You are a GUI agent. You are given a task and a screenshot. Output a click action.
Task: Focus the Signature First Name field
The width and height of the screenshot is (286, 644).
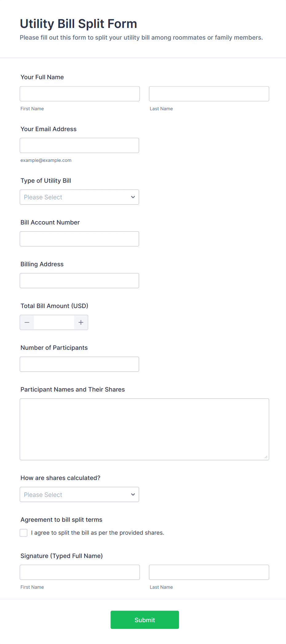80,572
